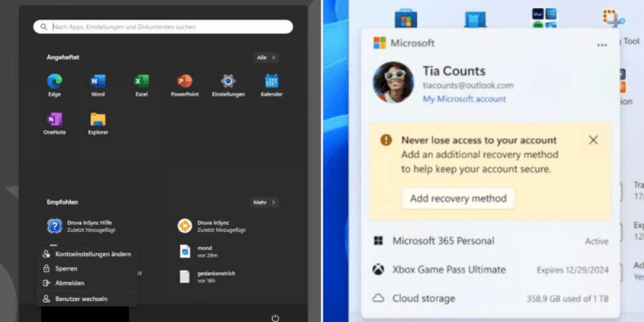Click the Active status text

point(597,241)
